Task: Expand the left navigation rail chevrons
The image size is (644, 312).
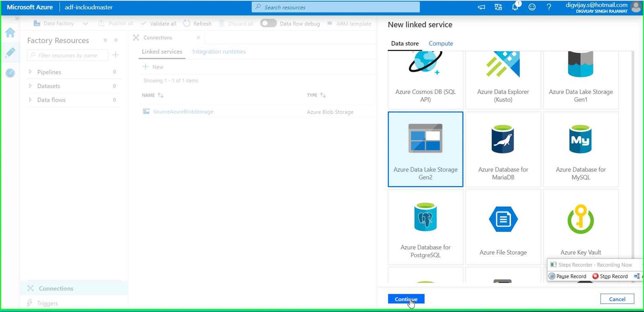Action: (x=17, y=19)
